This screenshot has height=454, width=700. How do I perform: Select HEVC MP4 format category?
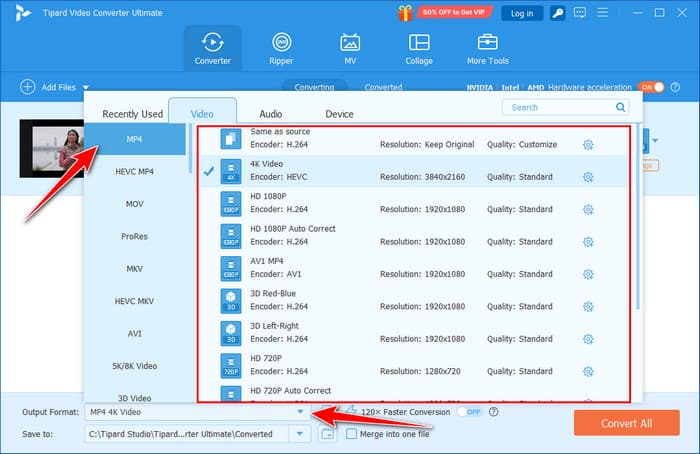tap(134, 171)
